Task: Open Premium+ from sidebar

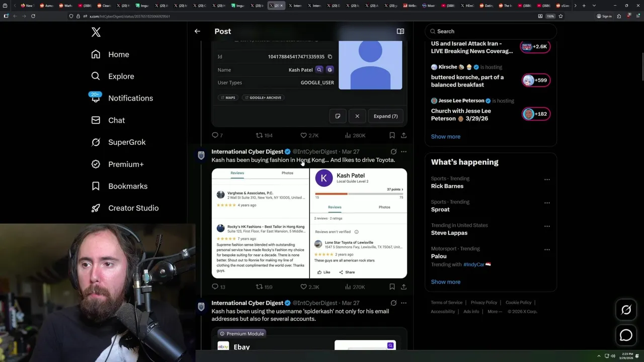Action: tap(118, 164)
